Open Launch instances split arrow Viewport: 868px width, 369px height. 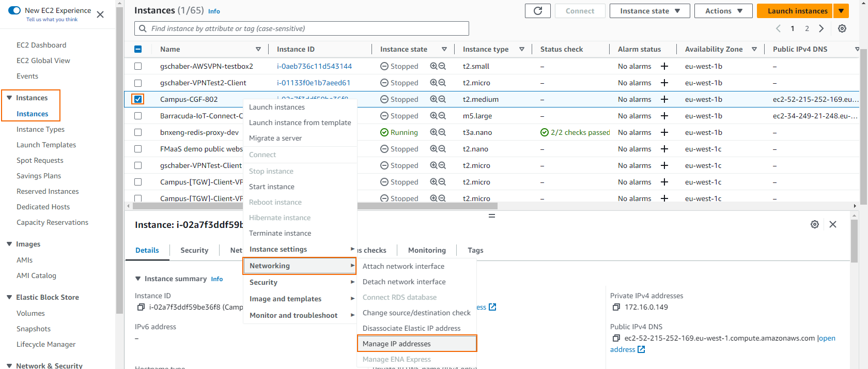click(x=841, y=11)
